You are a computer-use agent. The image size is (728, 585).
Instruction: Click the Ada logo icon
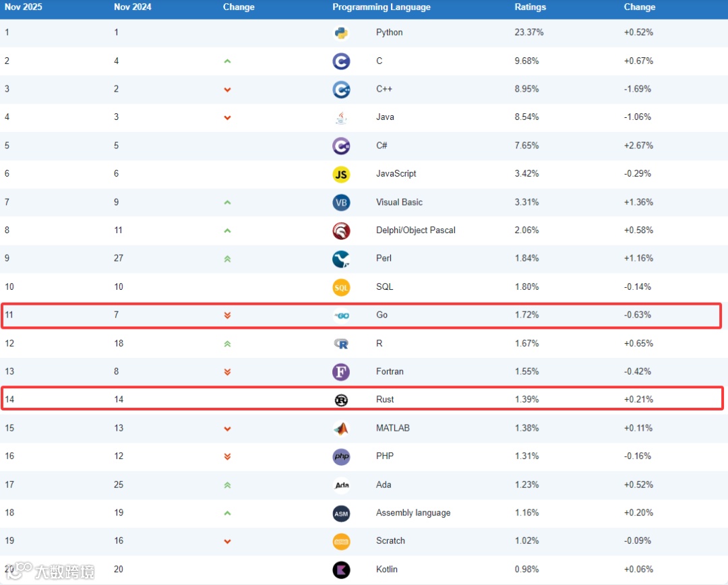point(342,485)
